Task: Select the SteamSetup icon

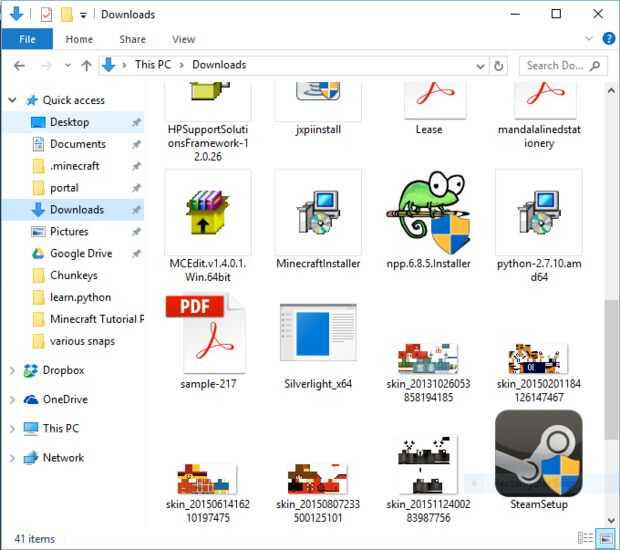Action: click(x=539, y=453)
